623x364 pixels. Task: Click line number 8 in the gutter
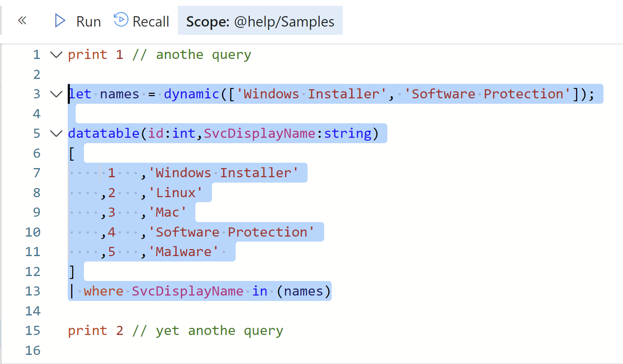click(x=37, y=193)
